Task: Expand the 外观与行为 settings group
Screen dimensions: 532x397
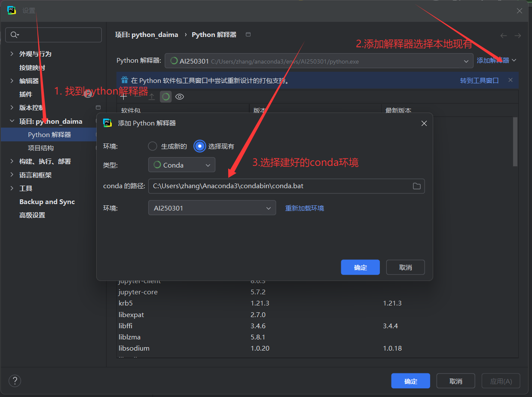Action: [x=12, y=54]
